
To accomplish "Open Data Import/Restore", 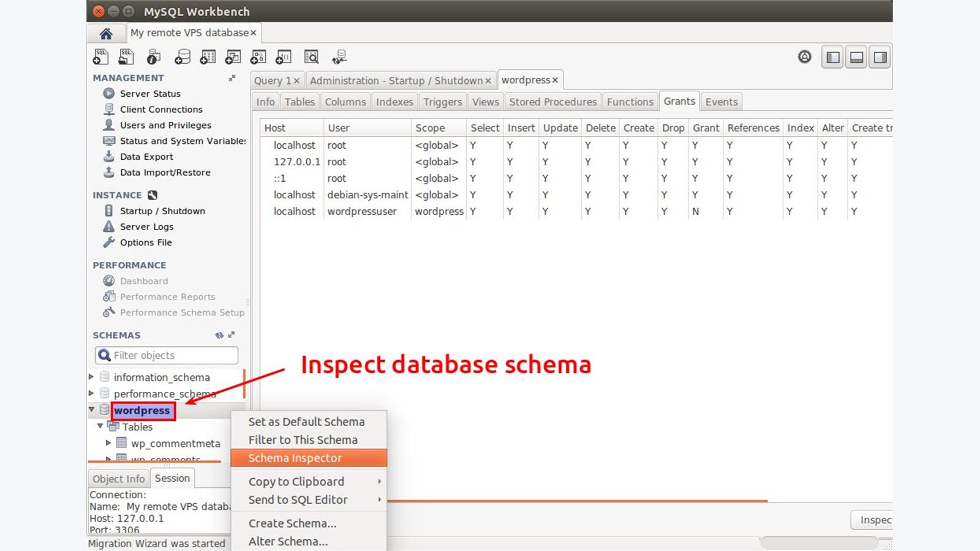I will [x=165, y=173].
